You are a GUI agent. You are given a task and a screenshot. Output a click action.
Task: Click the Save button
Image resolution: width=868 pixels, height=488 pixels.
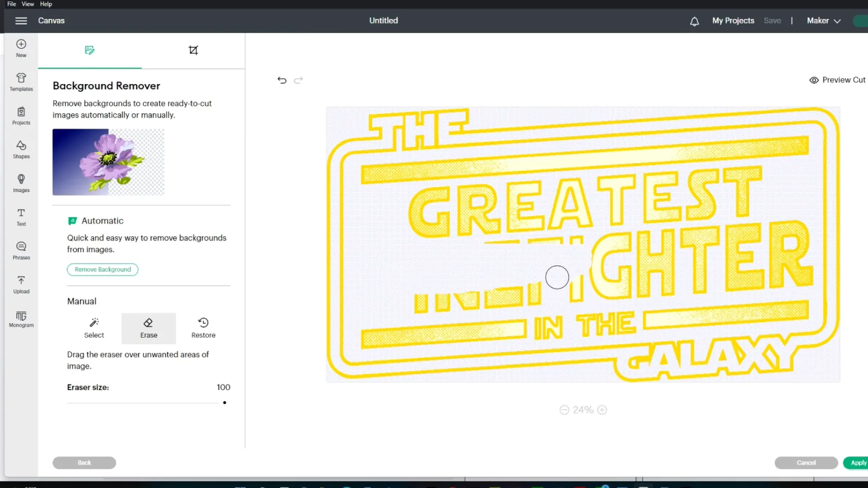click(x=772, y=21)
